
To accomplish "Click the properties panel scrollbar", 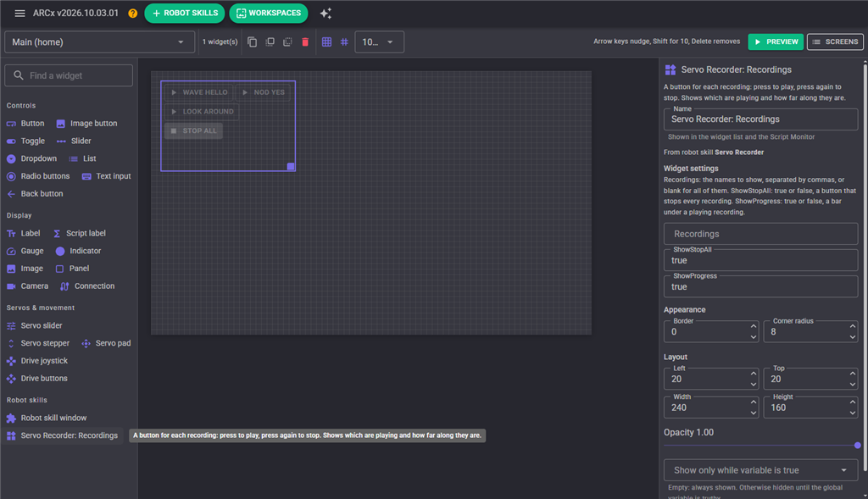I will pyautogui.click(x=865, y=269).
